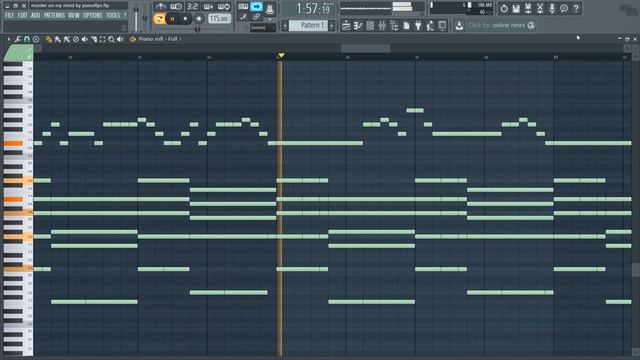Click the download arrow icon beside news

click(459, 26)
